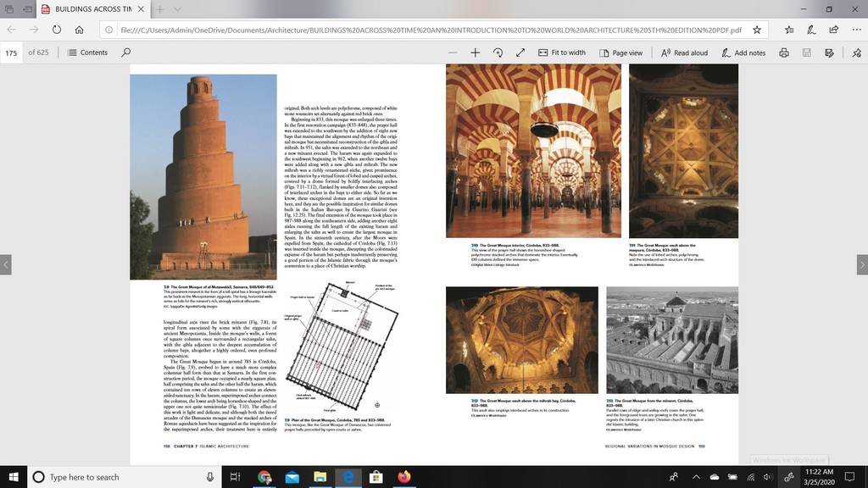Image resolution: width=868 pixels, height=488 pixels.
Task: Open the browser Settings and more menu
Action: click(x=856, y=30)
